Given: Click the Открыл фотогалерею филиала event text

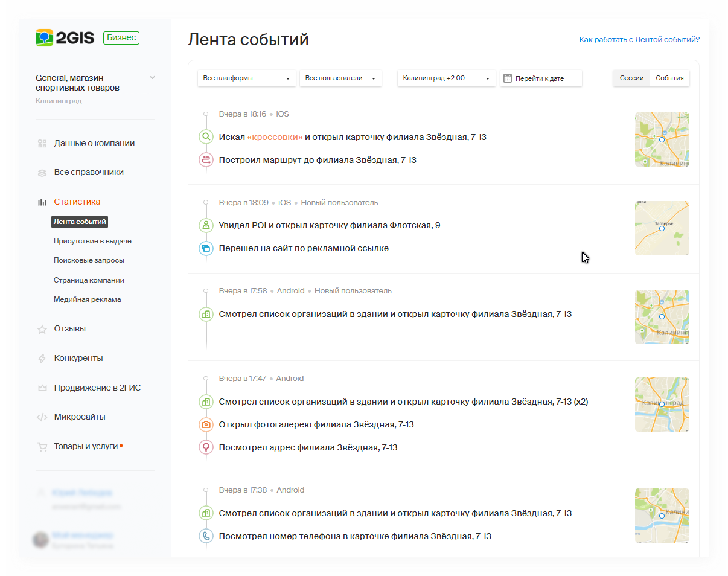Looking at the screenshot, I should point(316,424).
